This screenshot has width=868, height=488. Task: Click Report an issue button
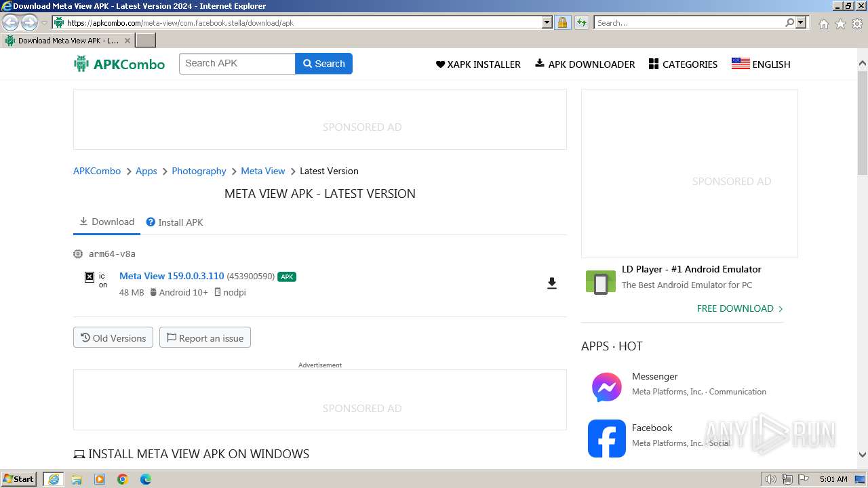[x=205, y=338]
